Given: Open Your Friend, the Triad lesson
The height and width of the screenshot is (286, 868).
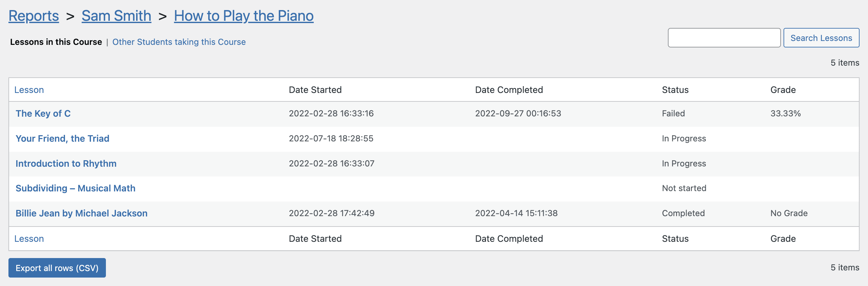Looking at the screenshot, I should [62, 139].
